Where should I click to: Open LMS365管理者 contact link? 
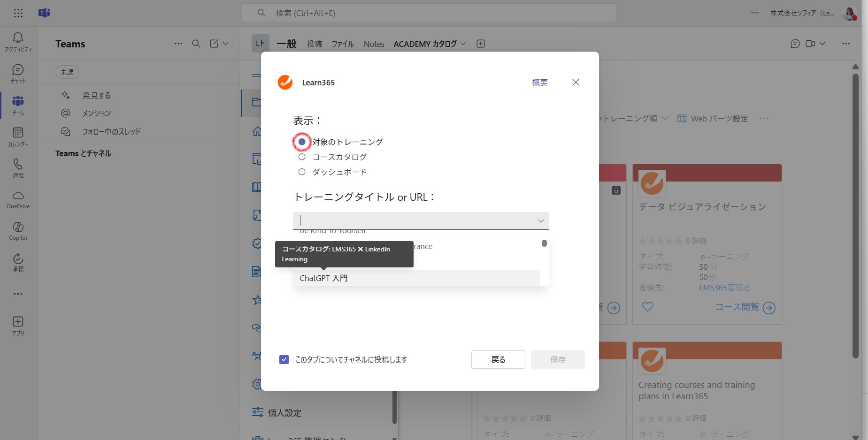pyautogui.click(x=724, y=288)
